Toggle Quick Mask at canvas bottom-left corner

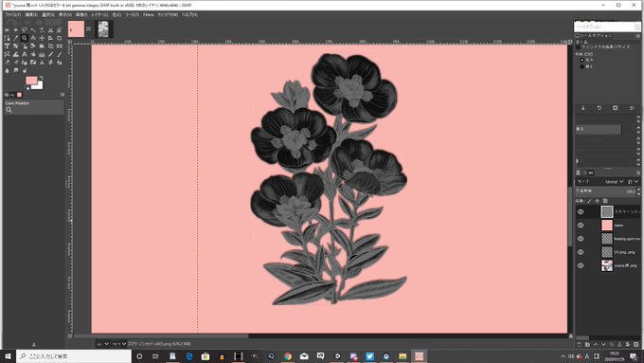pyautogui.click(x=70, y=336)
